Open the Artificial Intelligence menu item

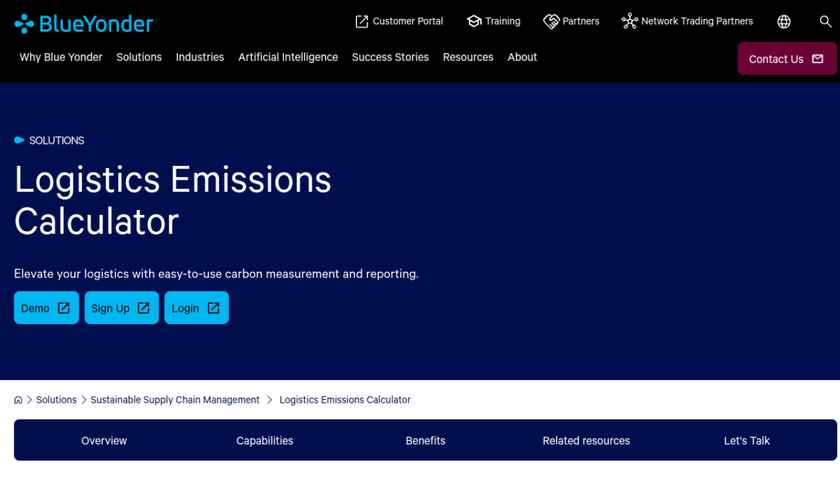288,57
